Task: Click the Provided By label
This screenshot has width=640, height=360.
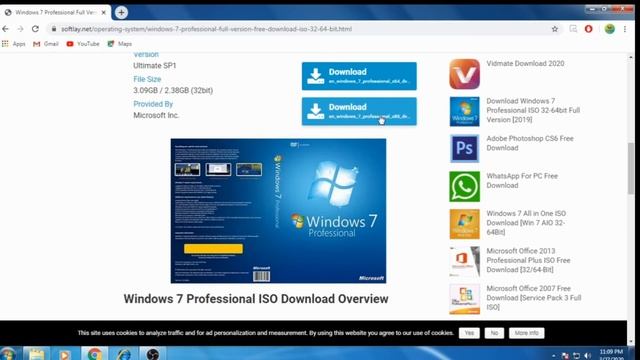Action: pyautogui.click(x=153, y=104)
